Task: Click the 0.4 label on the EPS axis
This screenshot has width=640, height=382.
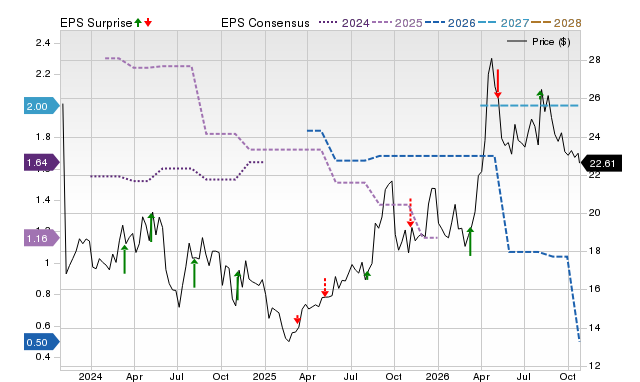Action: (43, 357)
